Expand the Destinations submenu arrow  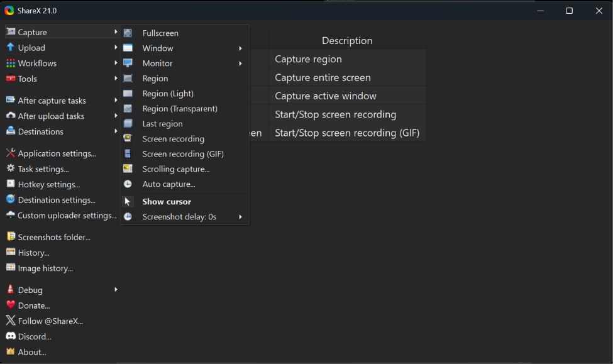(x=116, y=131)
